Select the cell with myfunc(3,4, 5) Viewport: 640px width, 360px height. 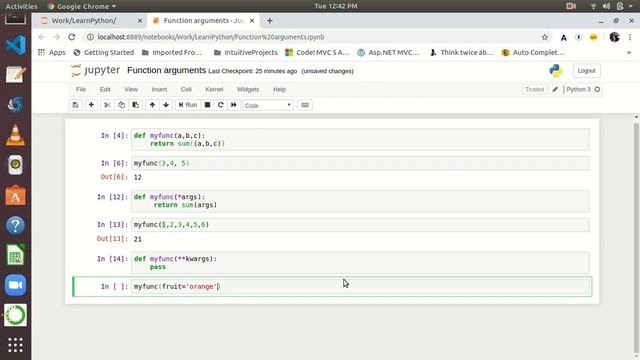pyautogui.click(x=360, y=163)
